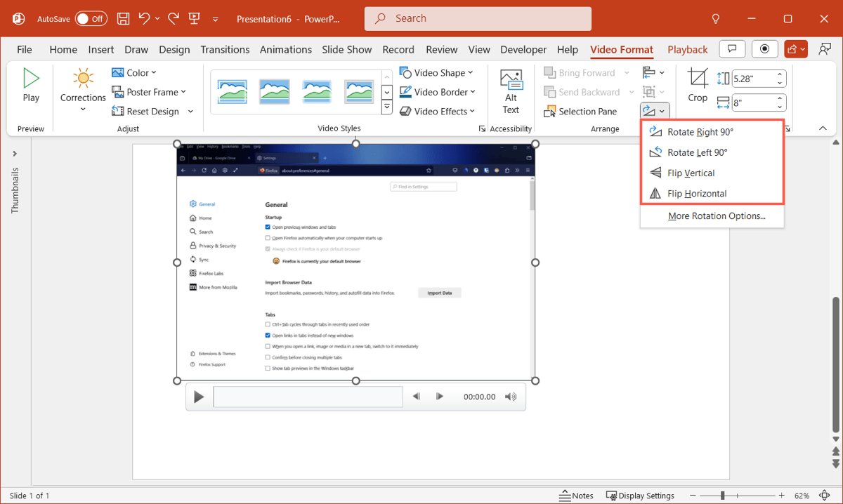
Task: Select Flip Horizontal
Action: click(712, 193)
